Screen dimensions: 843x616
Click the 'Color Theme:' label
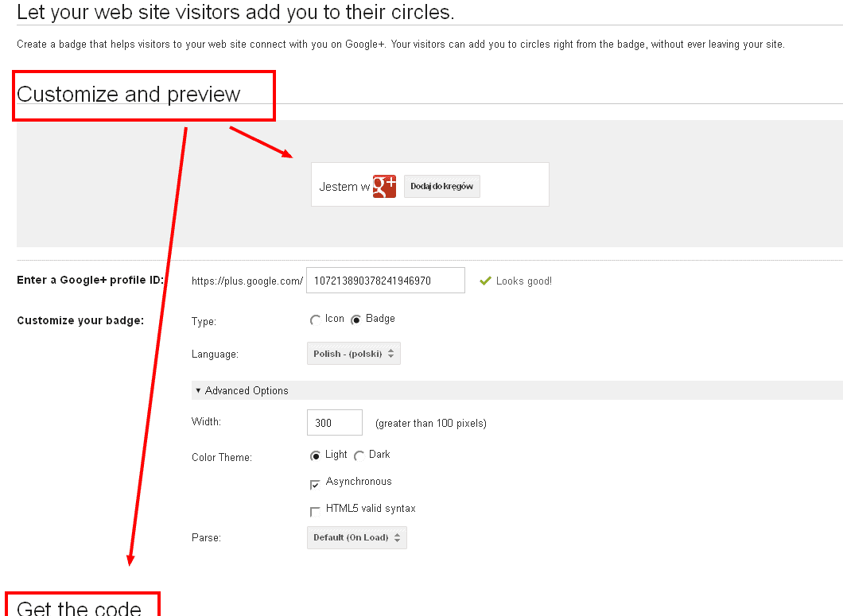pos(222,458)
